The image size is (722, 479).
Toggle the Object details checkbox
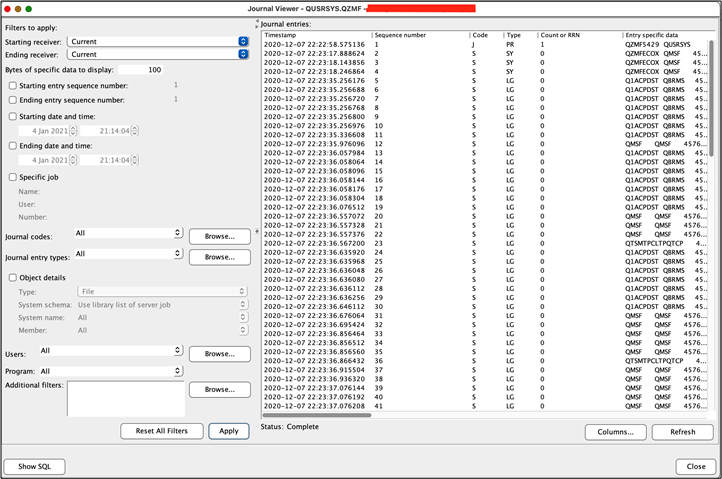click(x=12, y=277)
